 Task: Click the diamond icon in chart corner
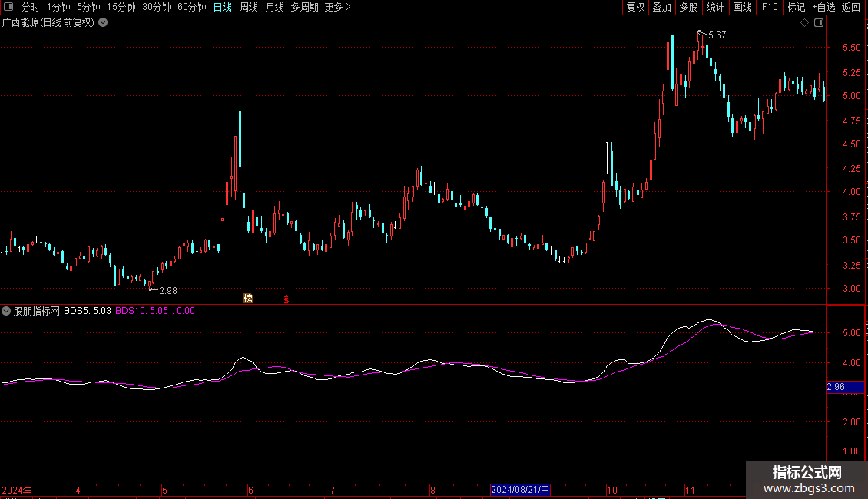click(x=805, y=23)
